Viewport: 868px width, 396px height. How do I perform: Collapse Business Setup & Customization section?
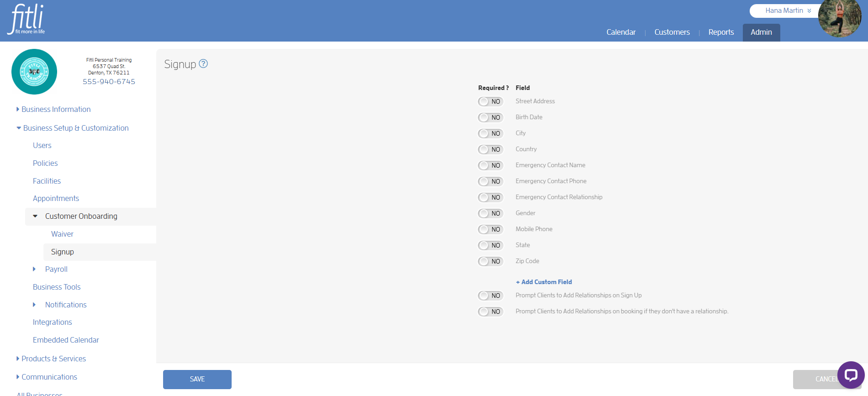[x=73, y=128]
